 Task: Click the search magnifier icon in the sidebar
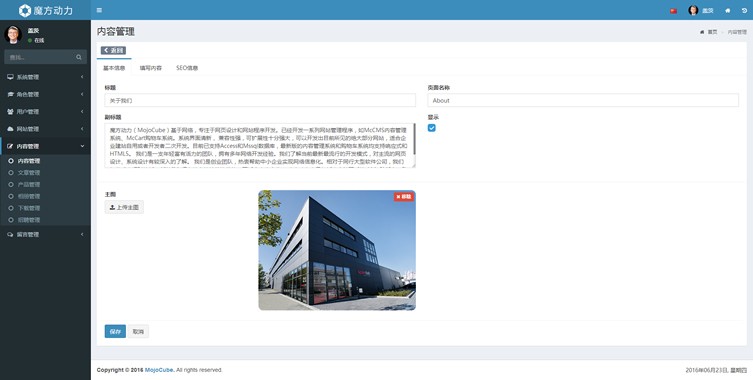point(79,57)
